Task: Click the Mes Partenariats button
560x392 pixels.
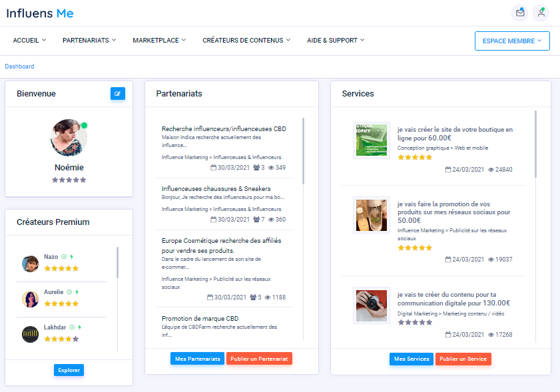Action: pyautogui.click(x=197, y=359)
